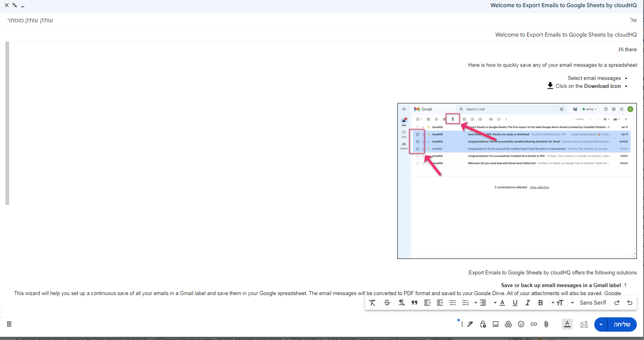
Task: Insert a photo into the message
Action: 496,324
